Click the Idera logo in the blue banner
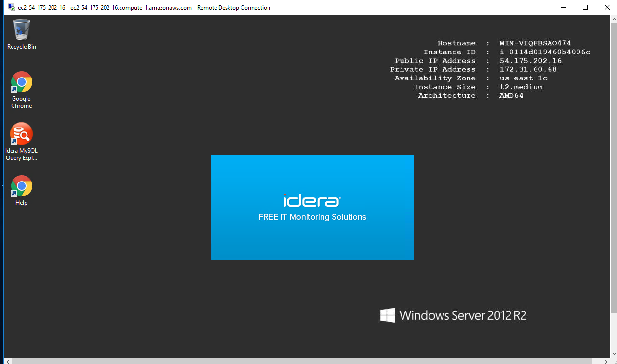Viewport: 617px width, 364px height. 312,200
